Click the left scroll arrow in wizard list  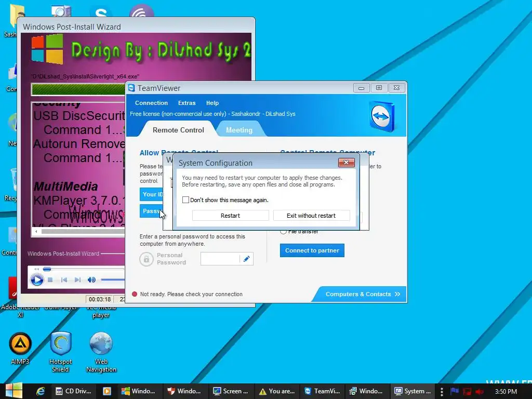click(36, 231)
